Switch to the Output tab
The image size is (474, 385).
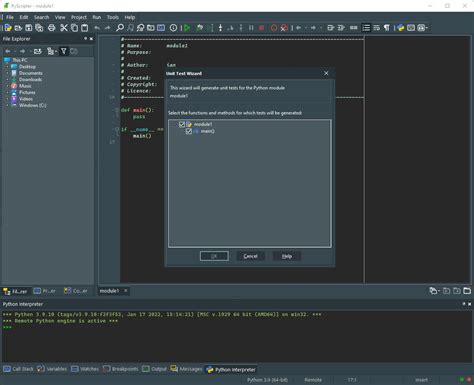point(154,369)
